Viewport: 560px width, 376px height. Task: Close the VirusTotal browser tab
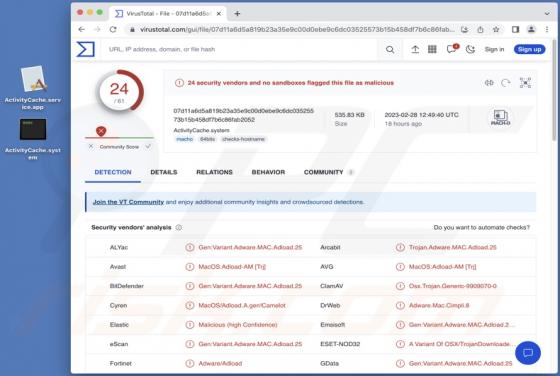click(x=219, y=14)
